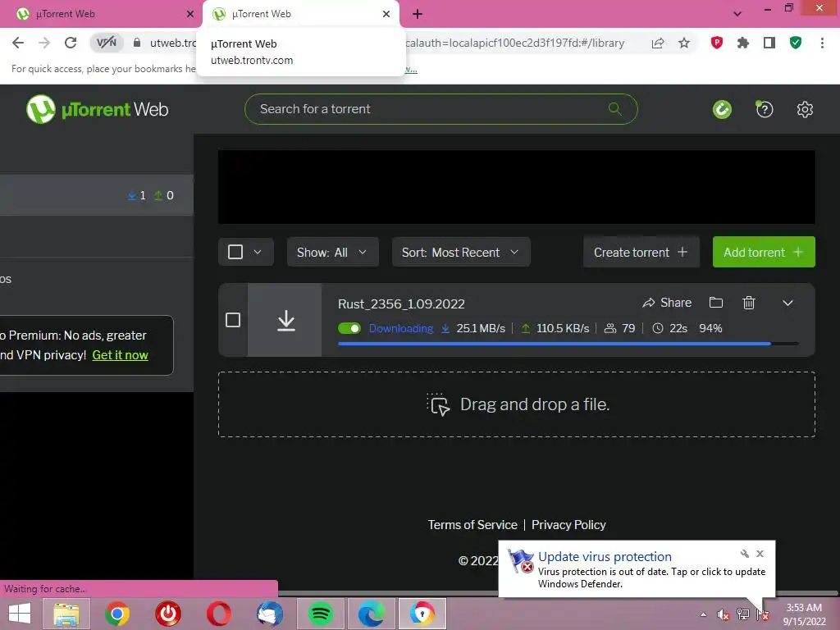Screen dimensions: 840x630
Task: Open File Explorer from taskbar
Action: click(66, 614)
